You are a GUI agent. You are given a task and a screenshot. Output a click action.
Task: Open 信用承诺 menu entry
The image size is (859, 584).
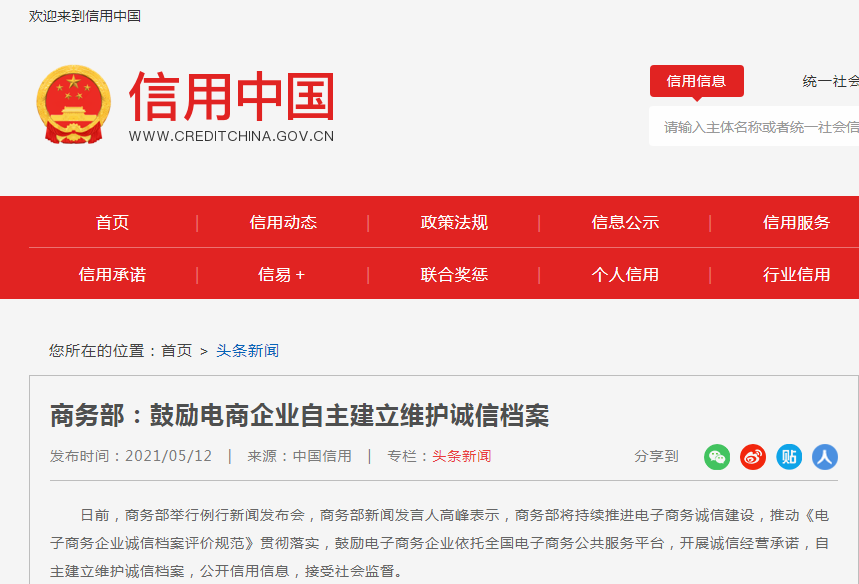pos(112,274)
